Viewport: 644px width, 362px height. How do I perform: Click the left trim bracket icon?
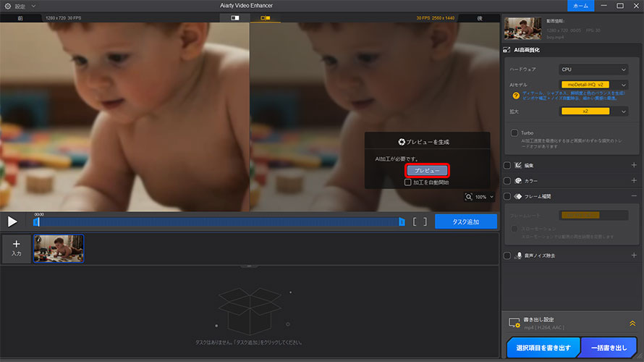[x=415, y=222]
